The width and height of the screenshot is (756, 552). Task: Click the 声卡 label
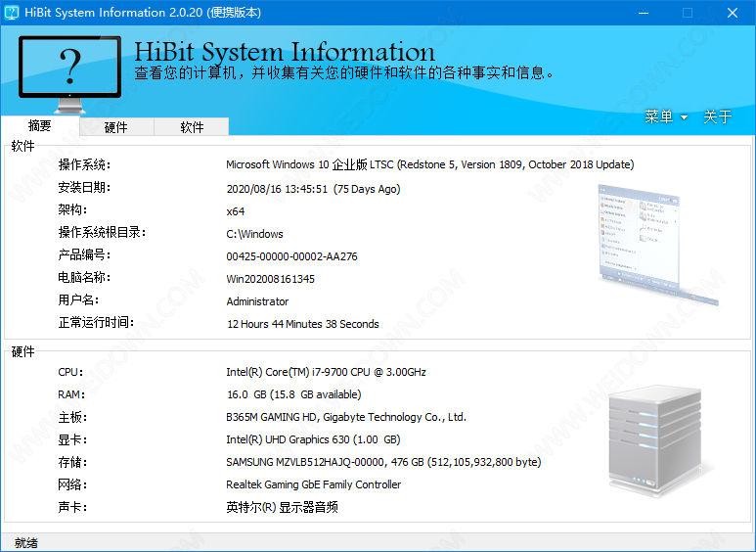[72, 507]
